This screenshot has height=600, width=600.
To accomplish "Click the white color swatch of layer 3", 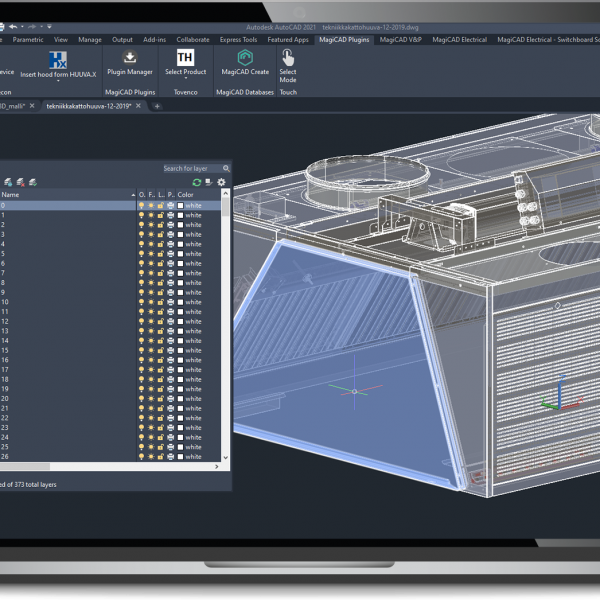I will pos(181,235).
